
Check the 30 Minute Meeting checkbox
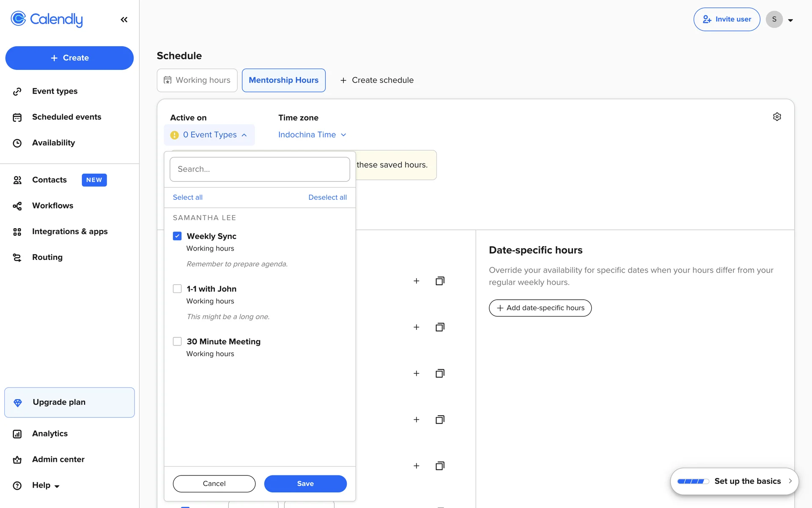[x=177, y=341]
